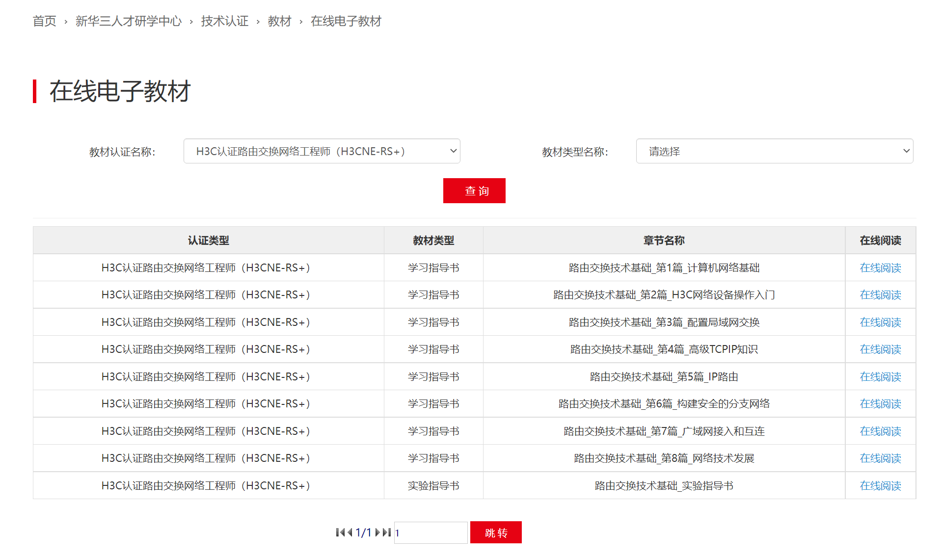Go to the first page of results
942x560 pixels.
pos(340,533)
